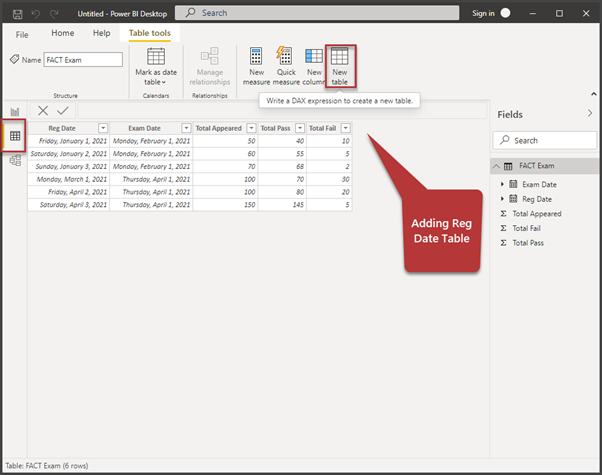
Task: Click New table in the ribbon
Action: [340, 66]
